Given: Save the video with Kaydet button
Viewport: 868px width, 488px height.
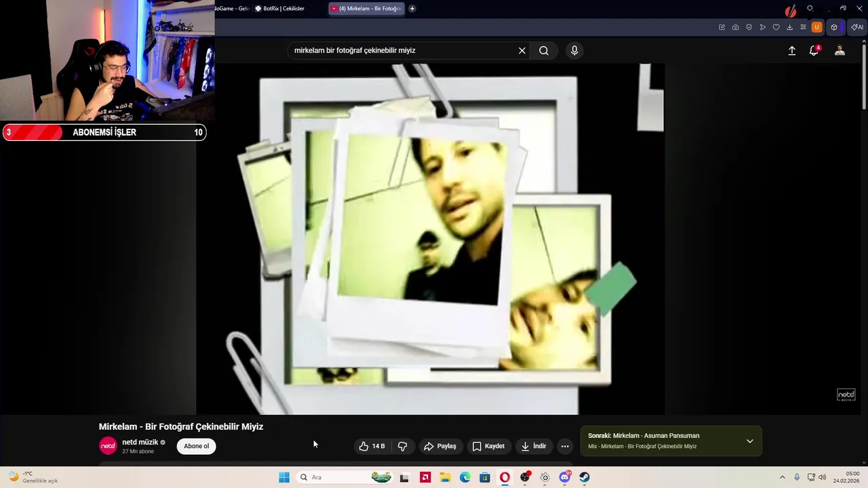Looking at the screenshot, I should 488,446.
